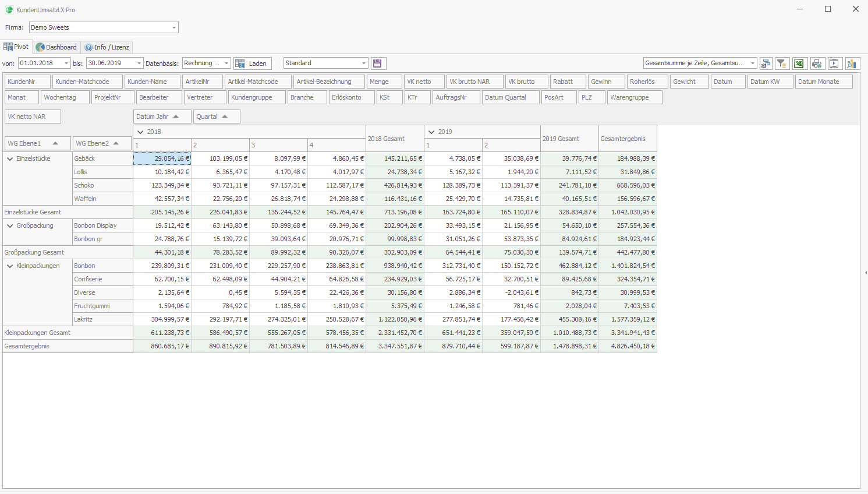Toggle sort order of WG Ebene1

point(37,143)
